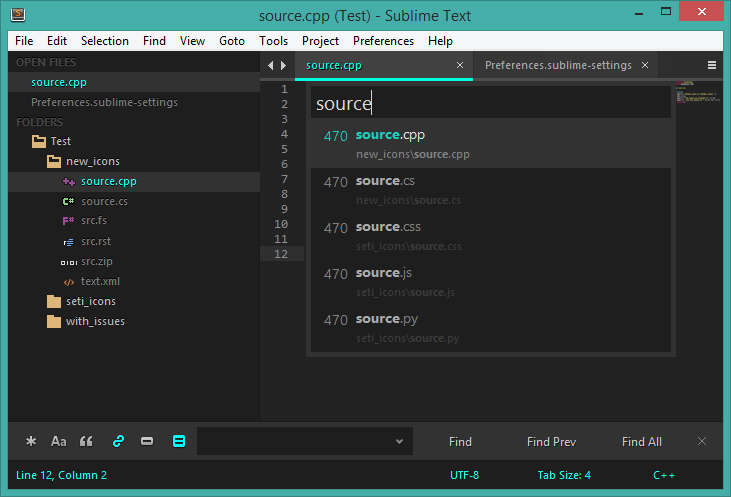Open the Goto menu
Screen dimensions: 731x497
click(232, 41)
